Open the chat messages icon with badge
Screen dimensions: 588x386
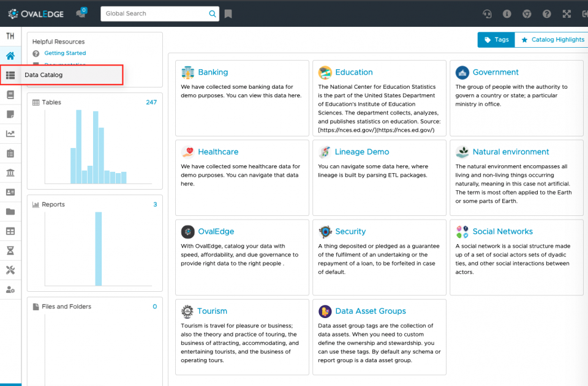click(81, 13)
